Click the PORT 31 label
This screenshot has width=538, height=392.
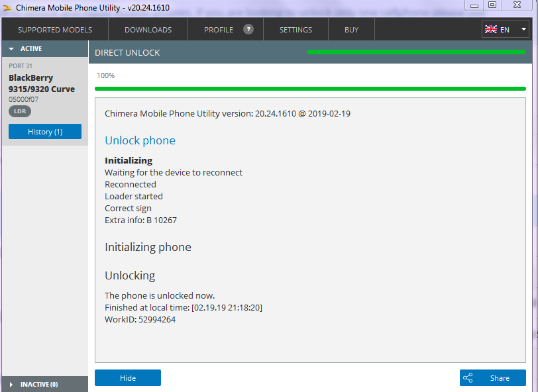click(x=21, y=66)
